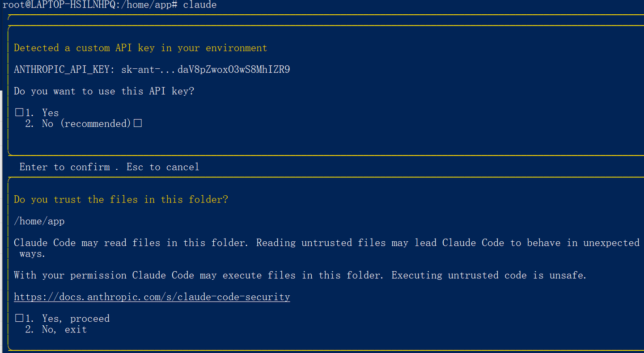Click the "Executing untrusted code is unsafe" warning
Image resolution: width=644 pixels, height=353 pixels.
coord(489,275)
